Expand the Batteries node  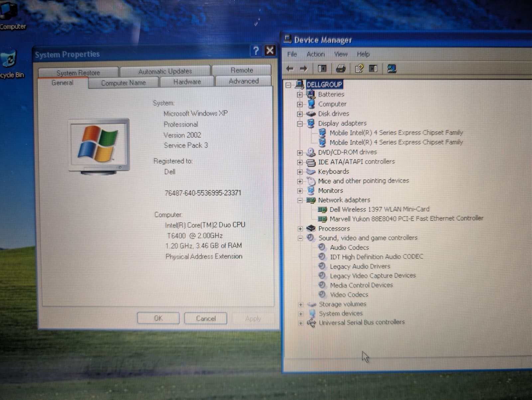point(300,95)
